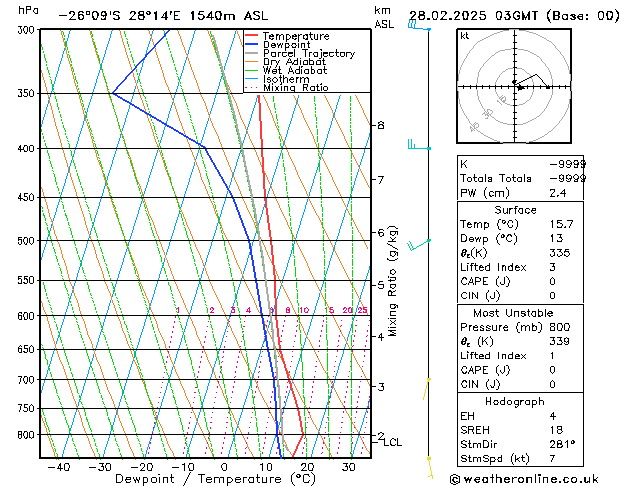The width and height of the screenshot is (629, 486).
Task: Click the 'kt' unit label in hodograph
Action: (465, 36)
